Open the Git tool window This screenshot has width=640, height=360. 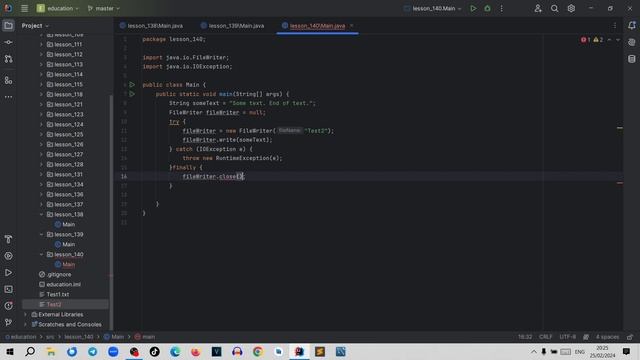(8, 322)
